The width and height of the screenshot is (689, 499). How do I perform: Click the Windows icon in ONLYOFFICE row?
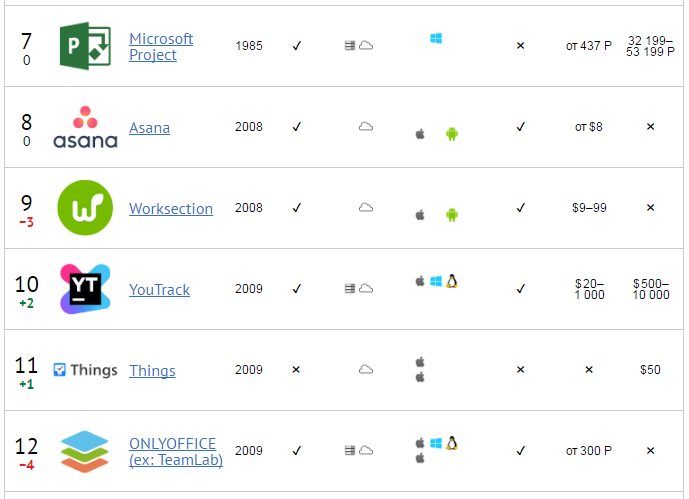436,443
